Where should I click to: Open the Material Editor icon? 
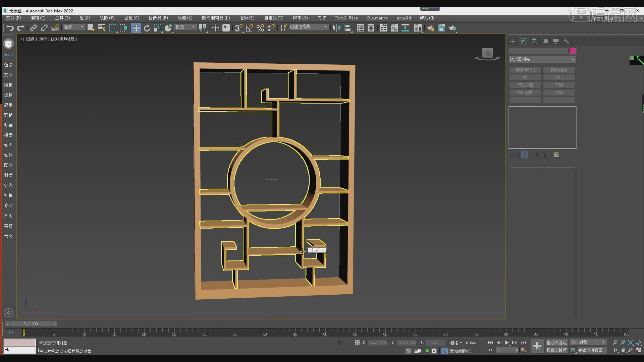pyautogui.click(x=418, y=28)
